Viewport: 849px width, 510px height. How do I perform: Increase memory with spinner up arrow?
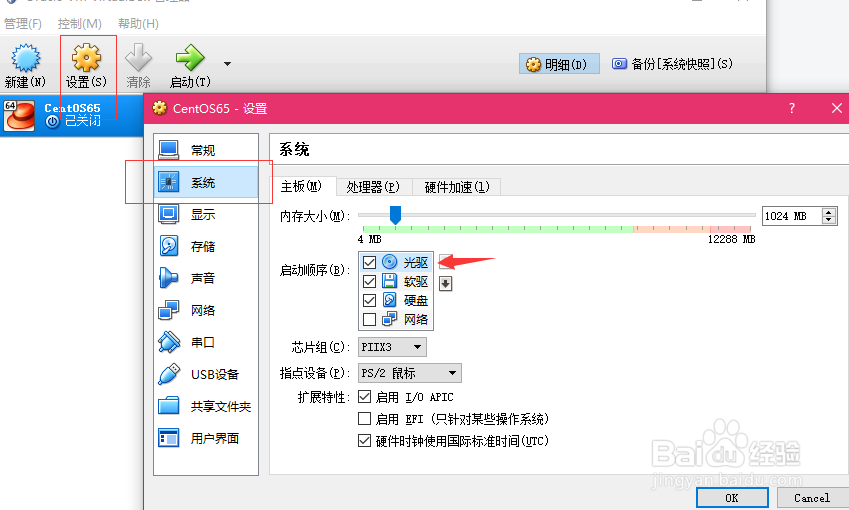[829, 212]
